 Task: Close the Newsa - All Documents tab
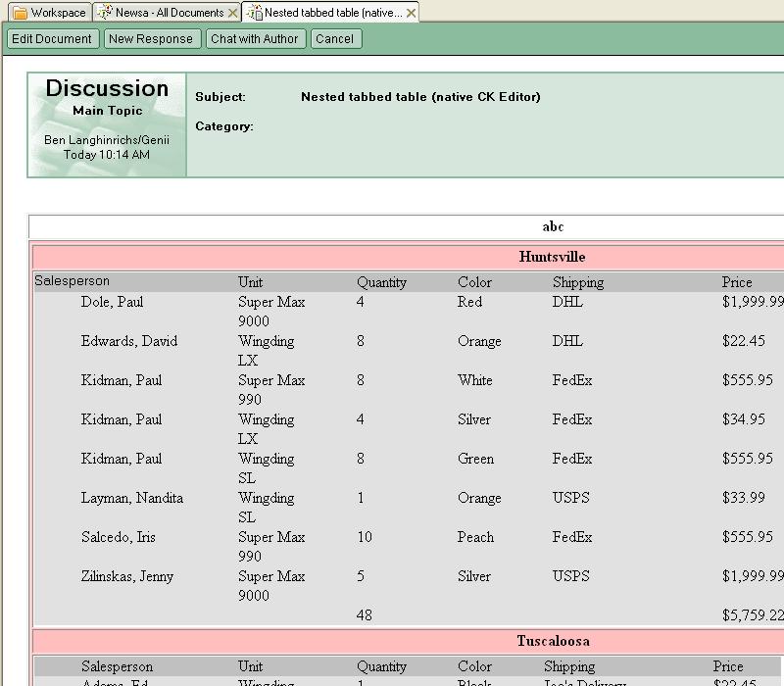pos(232,13)
